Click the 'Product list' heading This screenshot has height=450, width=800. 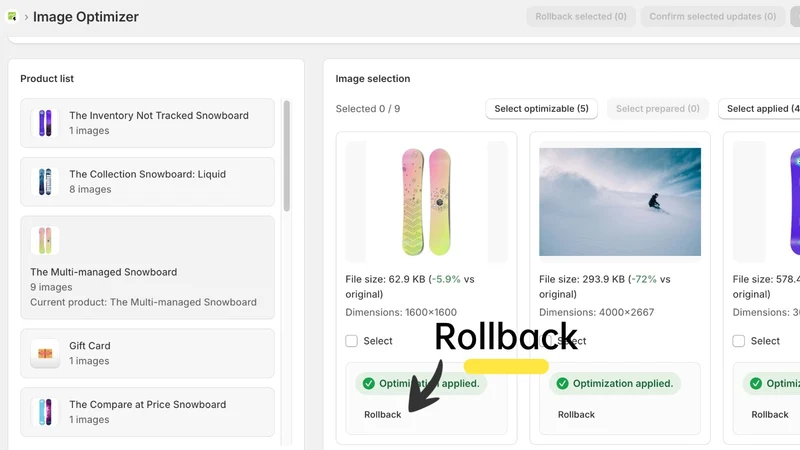pyautogui.click(x=47, y=79)
